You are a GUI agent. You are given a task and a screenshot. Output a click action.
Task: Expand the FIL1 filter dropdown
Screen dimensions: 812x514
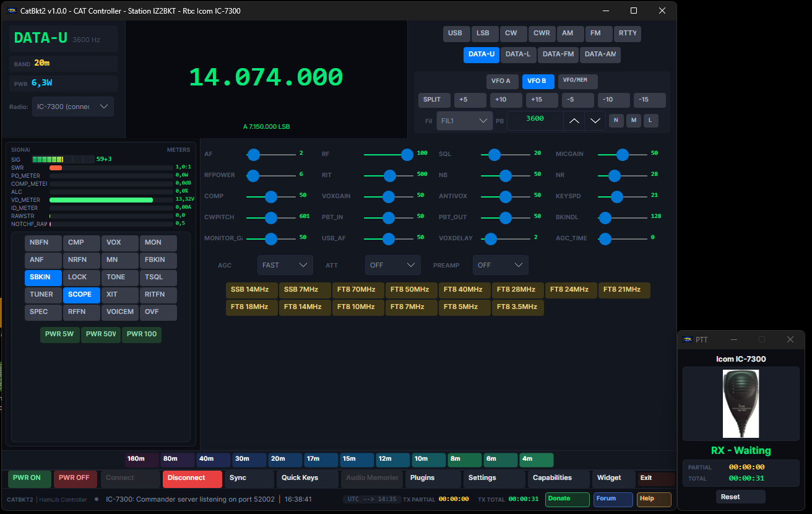(x=465, y=121)
